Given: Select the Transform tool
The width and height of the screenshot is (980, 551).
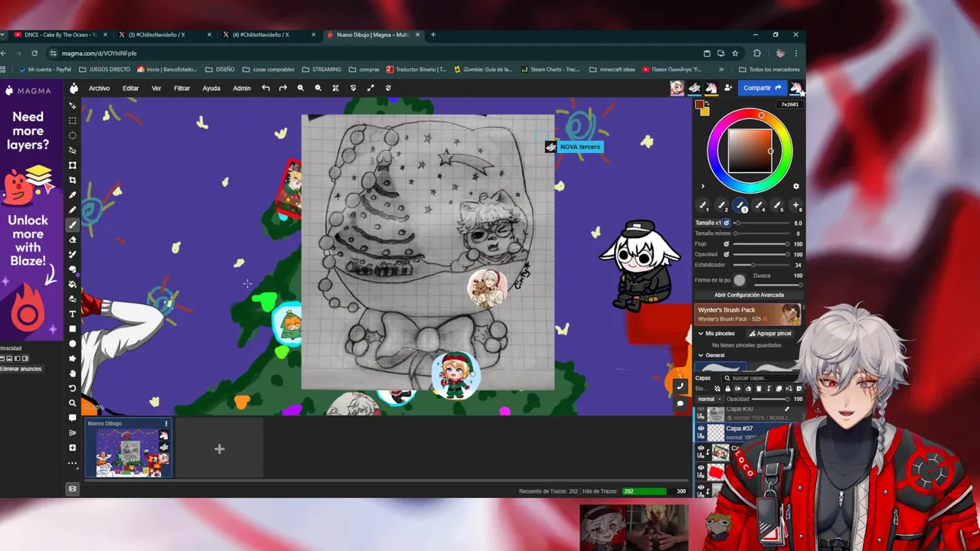Looking at the screenshot, I should [x=73, y=165].
